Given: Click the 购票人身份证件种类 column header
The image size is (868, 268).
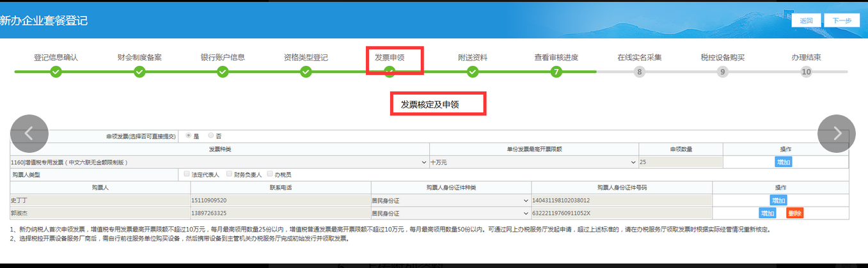Looking at the screenshot, I should tap(452, 187).
